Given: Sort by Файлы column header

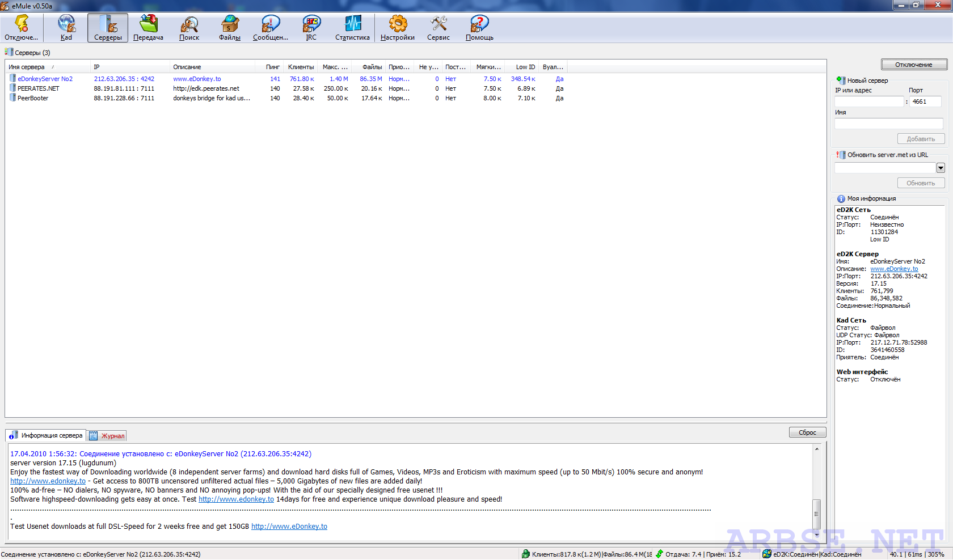Looking at the screenshot, I should (x=368, y=67).
